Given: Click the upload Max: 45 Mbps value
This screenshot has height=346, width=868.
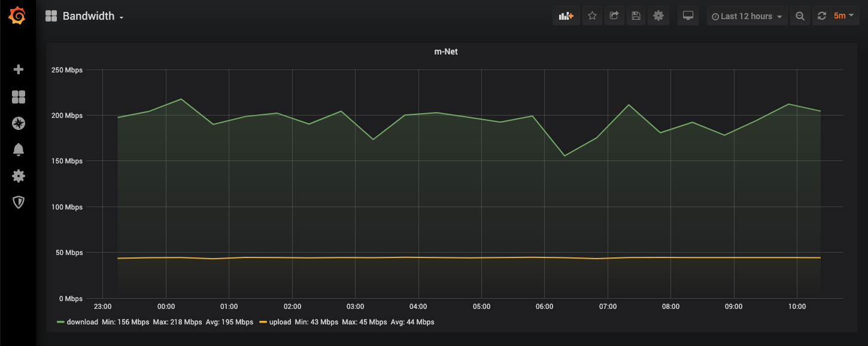Looking at the screenshot, I should click(365, 322).
